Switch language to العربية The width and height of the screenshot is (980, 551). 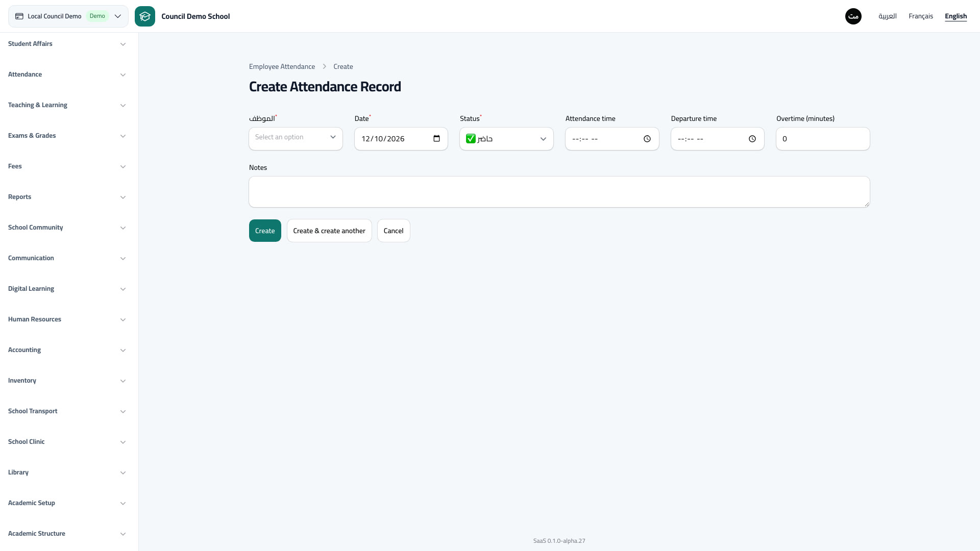coord(888,16)
